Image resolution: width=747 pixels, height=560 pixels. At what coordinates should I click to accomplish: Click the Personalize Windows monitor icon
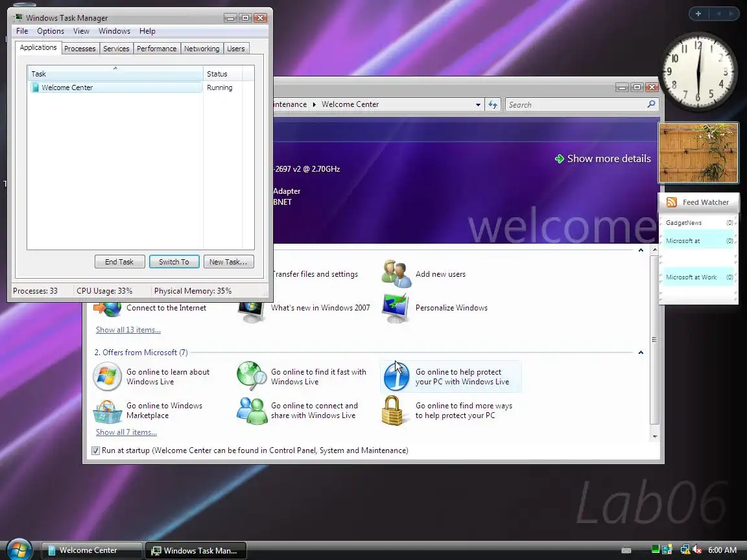click(x=396, y=308)
